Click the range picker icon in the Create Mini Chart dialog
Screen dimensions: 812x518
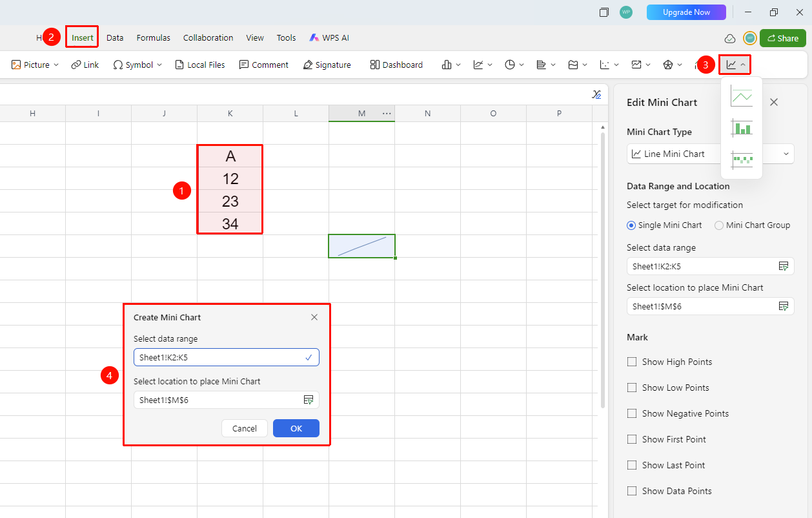pos(309,400)
